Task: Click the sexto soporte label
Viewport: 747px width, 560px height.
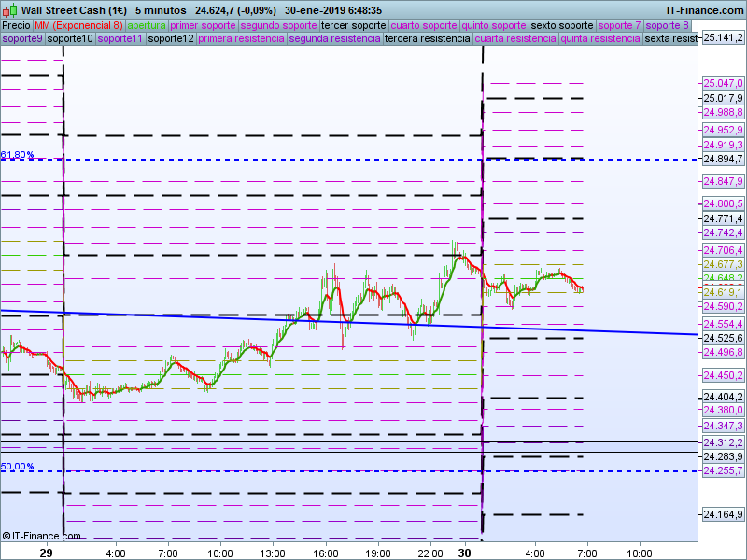Action: [x=562, y=25]
